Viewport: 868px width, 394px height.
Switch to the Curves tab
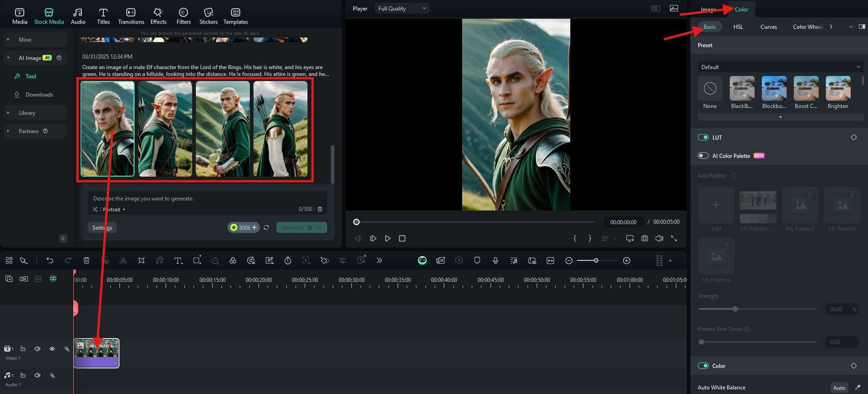(769, 27)
